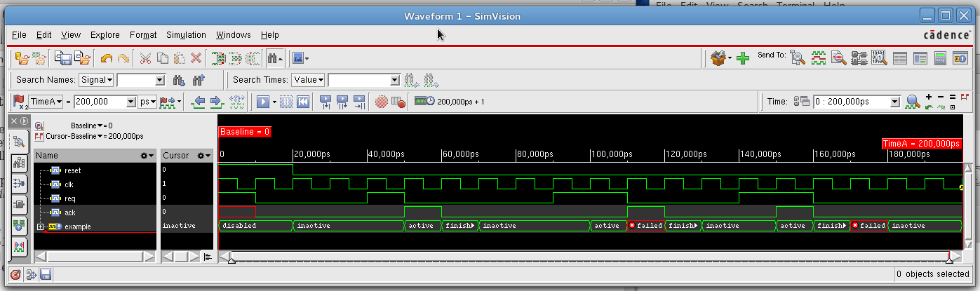Click the Undo arrow icon

pos(107,59)
